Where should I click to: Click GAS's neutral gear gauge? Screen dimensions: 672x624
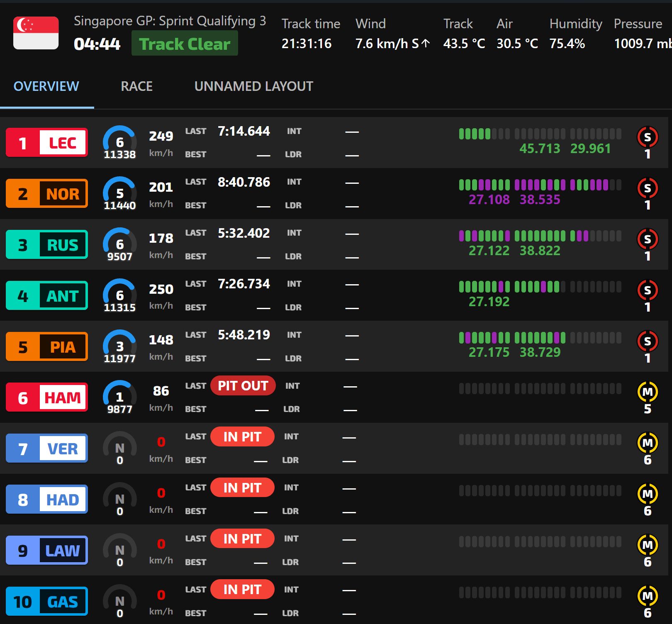tap(120, 601)
